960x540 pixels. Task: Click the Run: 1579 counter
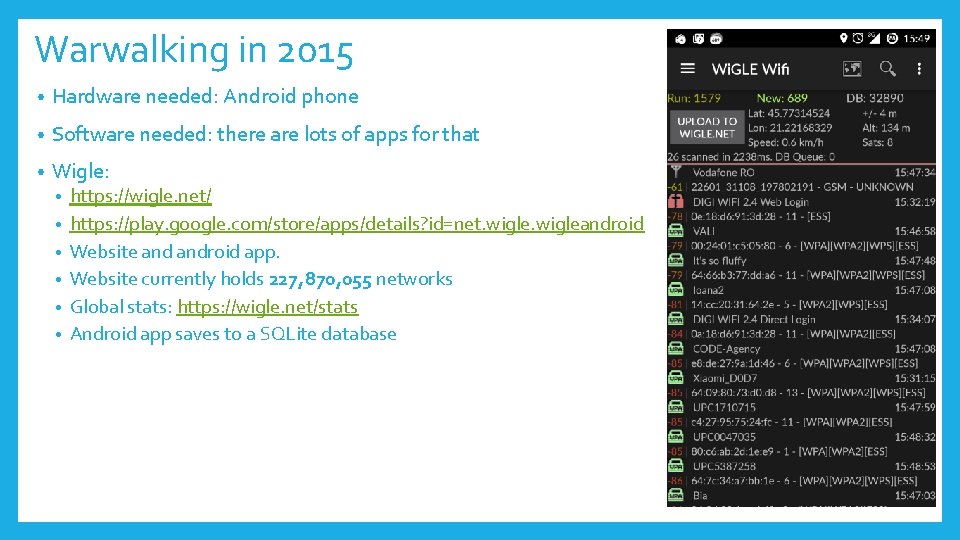(694, 98)
